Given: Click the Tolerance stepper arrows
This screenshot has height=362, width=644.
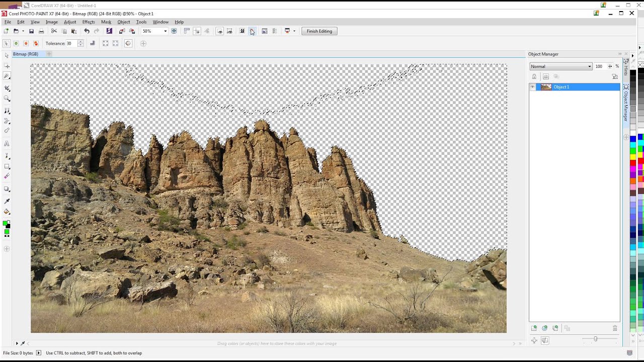Looking at the screenshot, I should coord(80,44).
